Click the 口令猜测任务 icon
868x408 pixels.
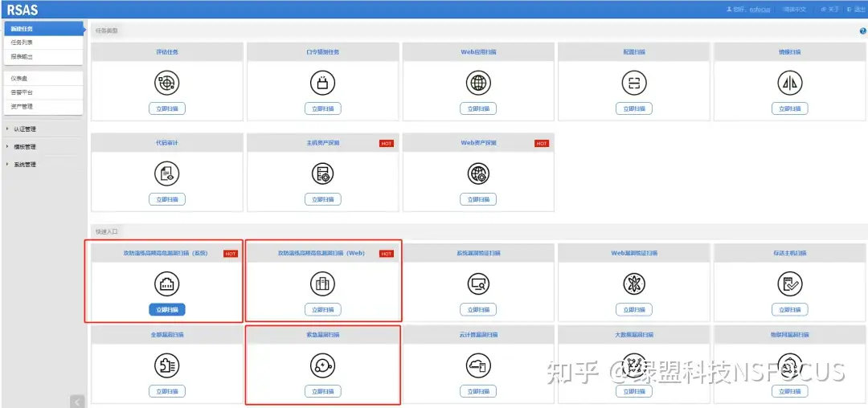(322, 83)
